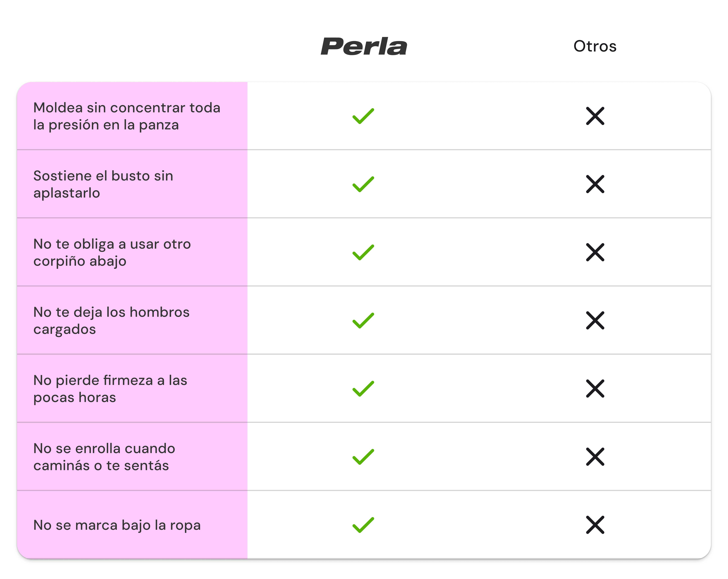This screenshot has width=728, height=579.
Task: Select 'Moldea sin concentrar toda la presión' text
Action: [127, 116]
